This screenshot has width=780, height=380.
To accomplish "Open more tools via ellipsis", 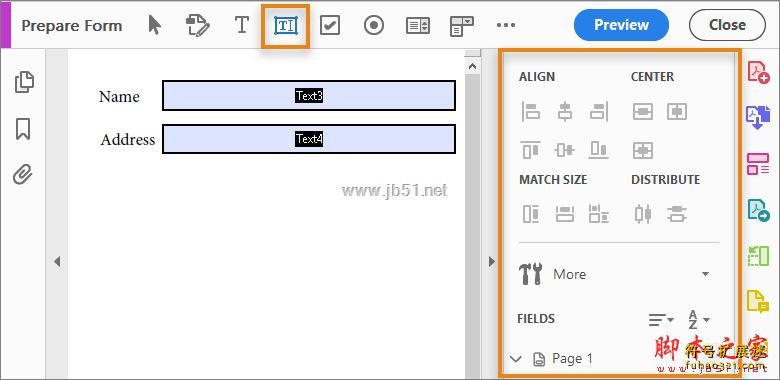I will 505,25.
